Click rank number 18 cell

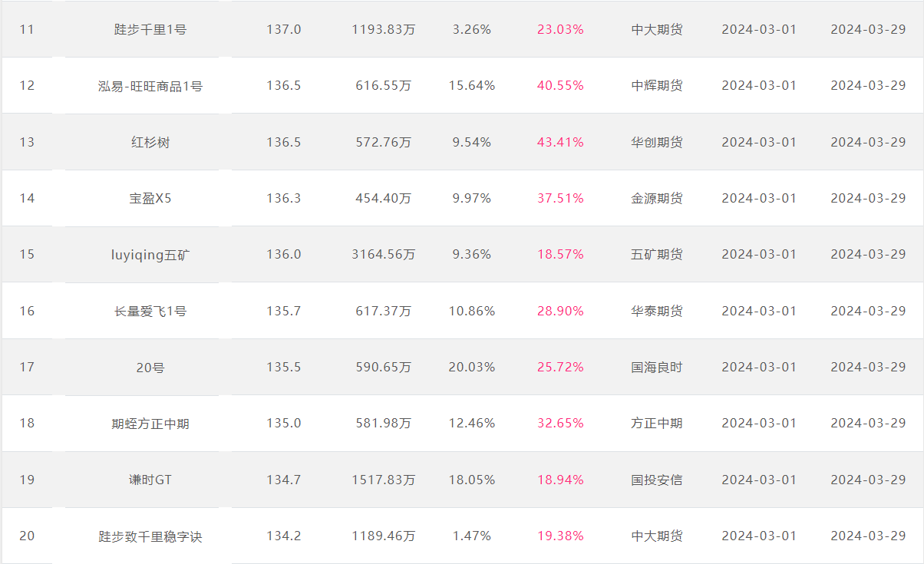click(27, 423)
